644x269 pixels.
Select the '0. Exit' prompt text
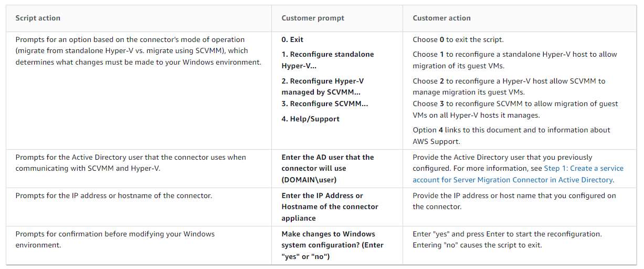[292, 39]
